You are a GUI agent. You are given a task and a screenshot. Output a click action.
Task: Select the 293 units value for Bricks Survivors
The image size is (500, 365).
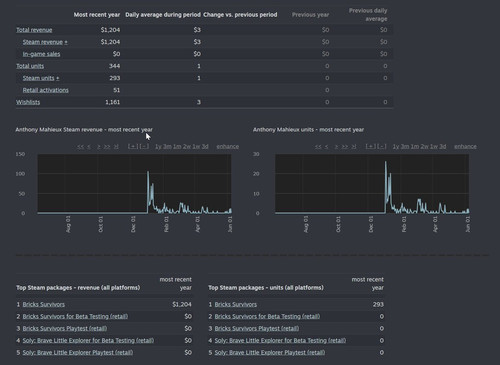tap(378, 304)
